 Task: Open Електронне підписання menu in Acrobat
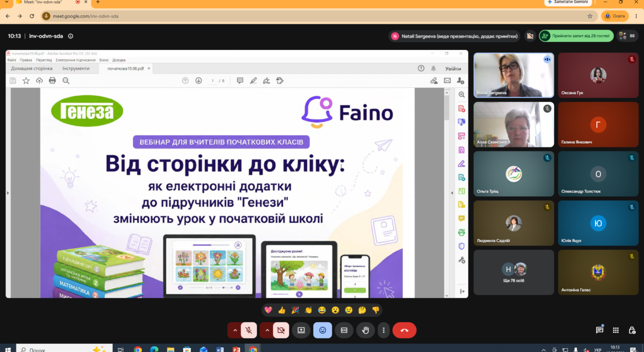coord(75,60)
